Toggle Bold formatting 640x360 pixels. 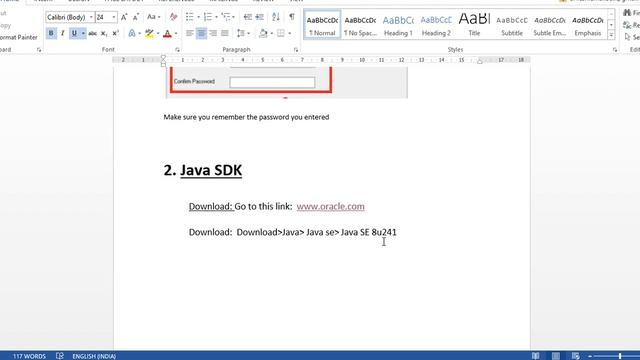[51, 33]
